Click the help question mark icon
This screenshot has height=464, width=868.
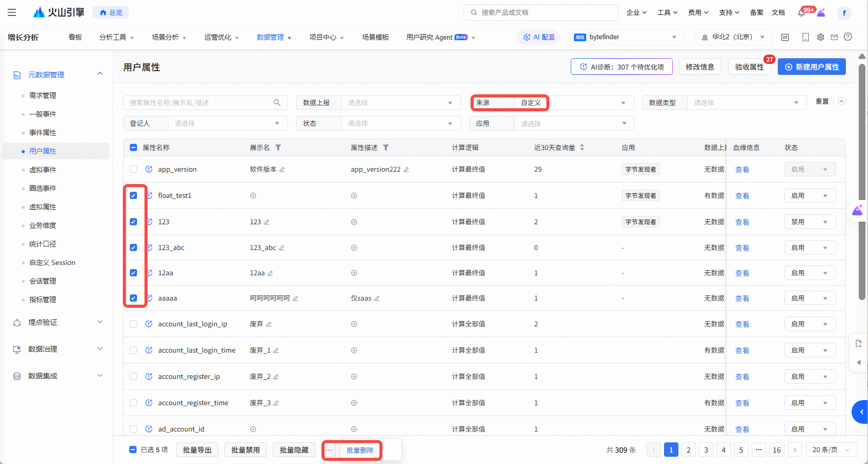(x=848, y=37)
